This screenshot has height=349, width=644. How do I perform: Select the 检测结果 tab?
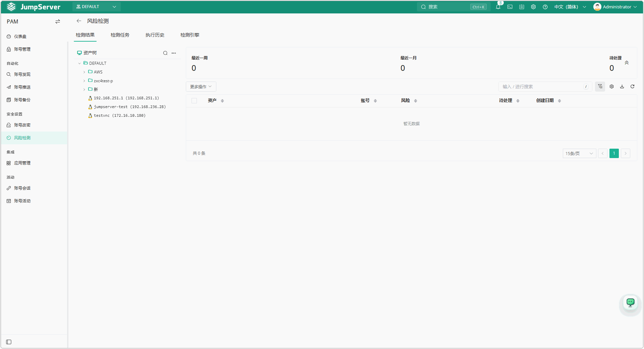[x=85, y=35]
